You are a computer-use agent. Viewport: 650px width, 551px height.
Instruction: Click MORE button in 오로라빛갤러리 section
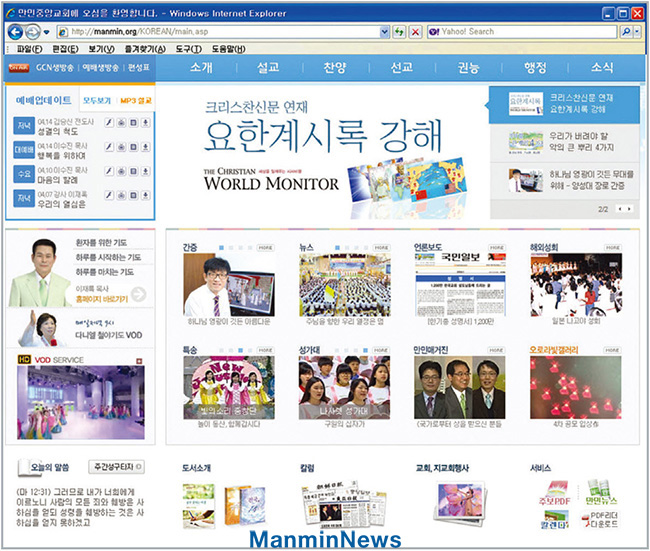coord(612,350)
